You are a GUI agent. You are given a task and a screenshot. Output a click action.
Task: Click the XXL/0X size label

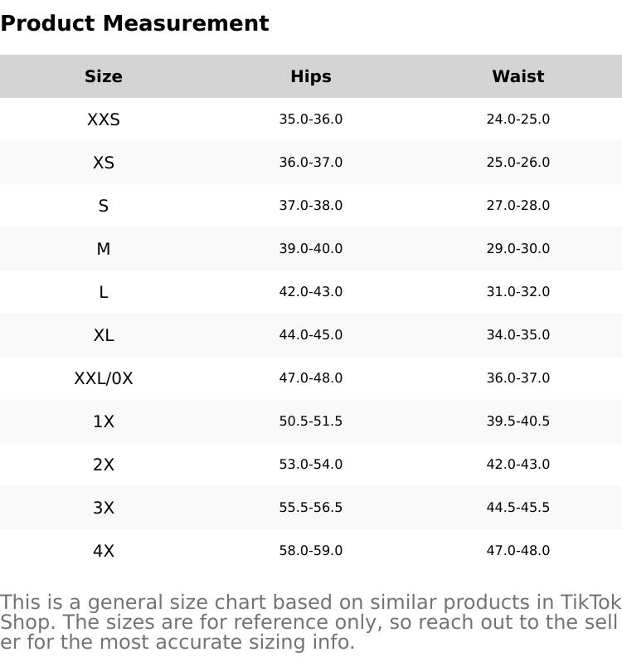pos(104,378)
